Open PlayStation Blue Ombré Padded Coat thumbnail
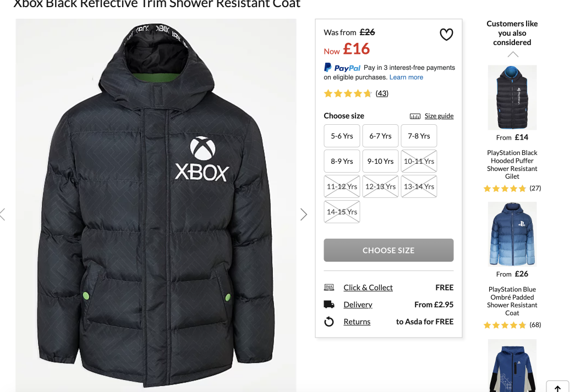575x392 pixels. [x=512, y=234]
